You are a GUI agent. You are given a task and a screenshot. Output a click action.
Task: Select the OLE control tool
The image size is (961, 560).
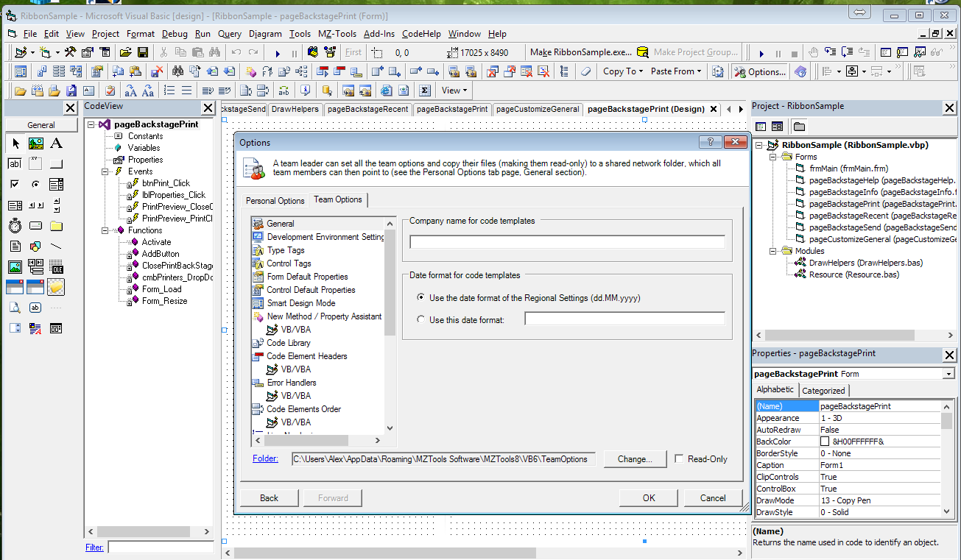56,267
